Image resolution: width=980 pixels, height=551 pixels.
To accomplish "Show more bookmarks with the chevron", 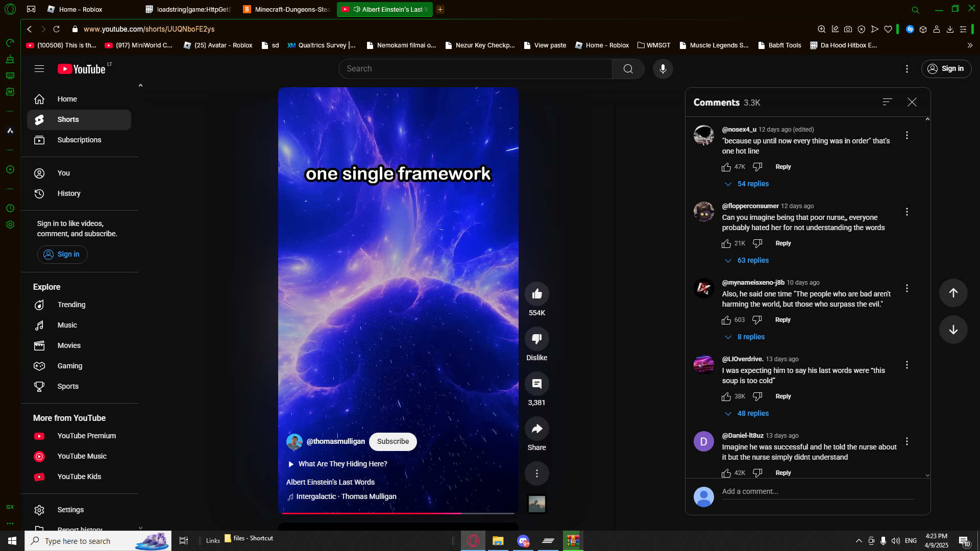I will pyautogui.click(x=970, y=45).
